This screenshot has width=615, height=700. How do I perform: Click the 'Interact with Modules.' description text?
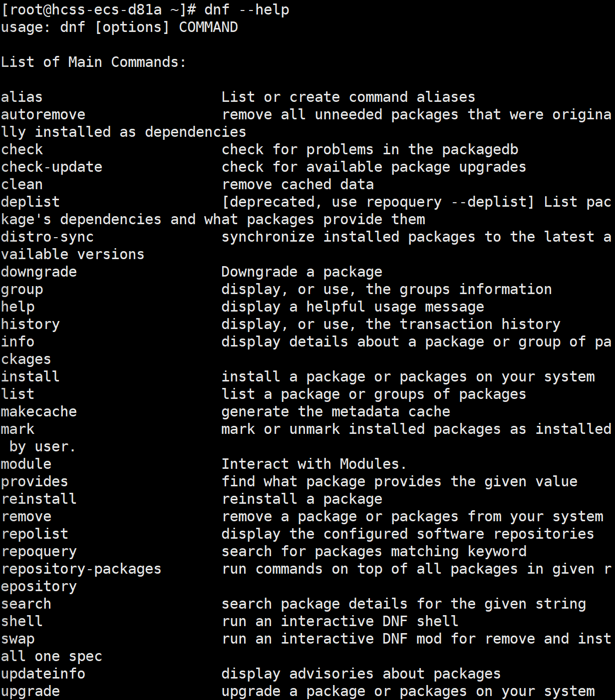tap(314, 464)
